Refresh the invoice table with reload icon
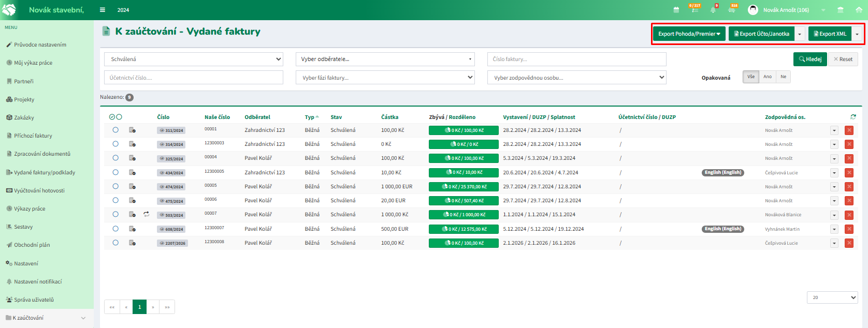This screenshot has height=328, width=868. pos(853,117)
